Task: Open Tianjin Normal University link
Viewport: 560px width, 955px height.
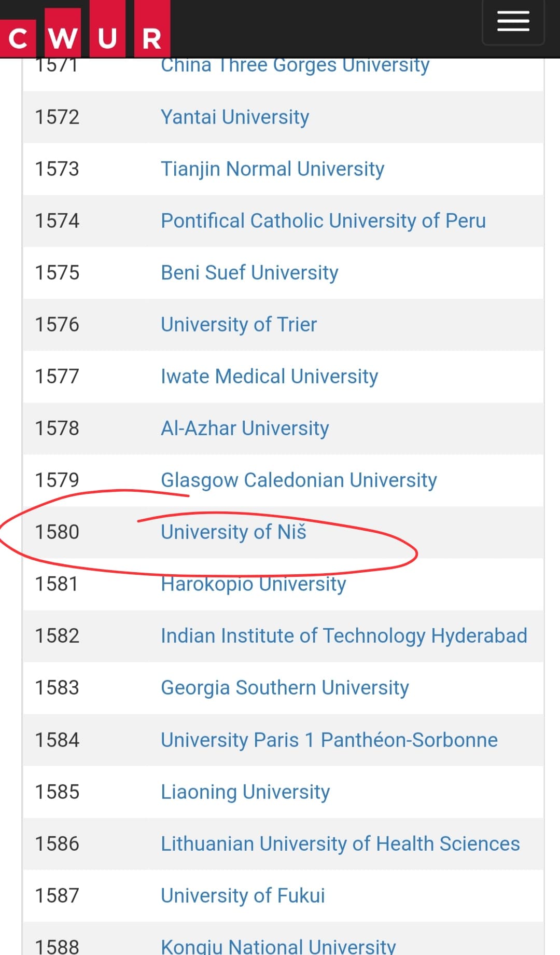Action: (x=272, y=169)
